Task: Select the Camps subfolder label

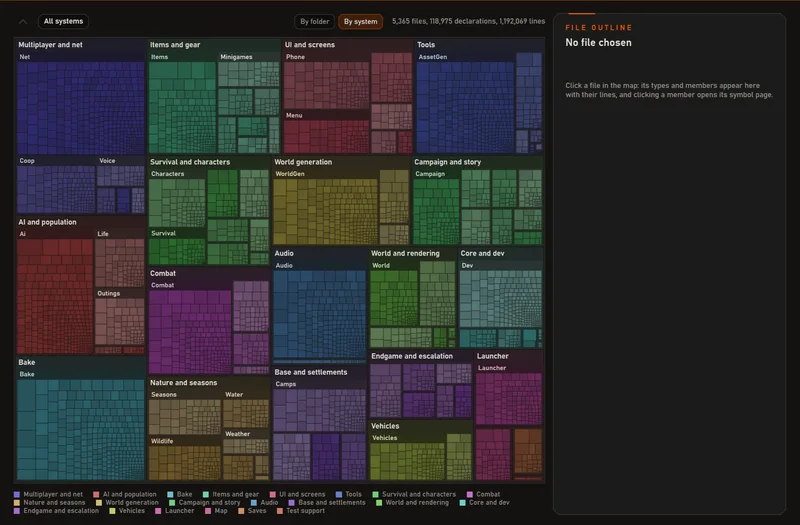Action: tap(285, 384)
